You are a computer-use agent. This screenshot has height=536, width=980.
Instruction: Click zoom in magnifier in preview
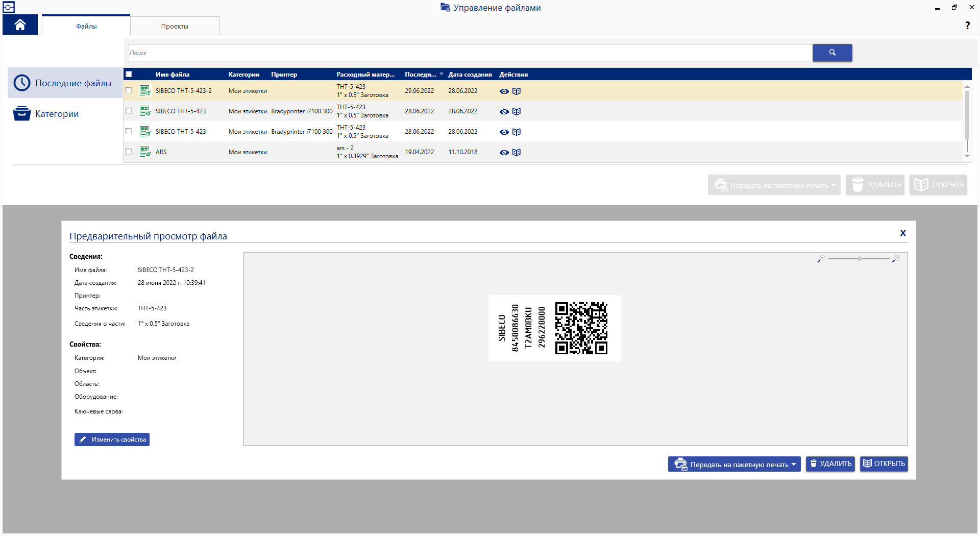click(896, 259)
